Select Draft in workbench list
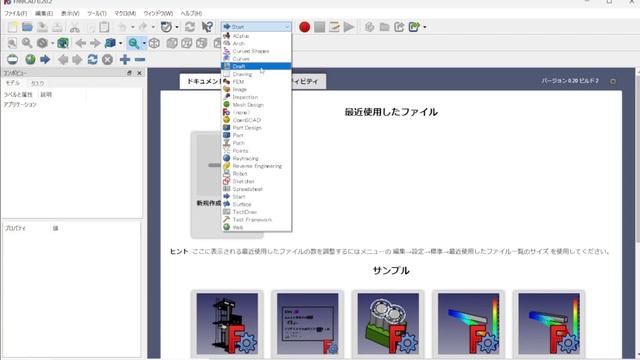This screenshot has width=640, height=360. coord(256,66)
